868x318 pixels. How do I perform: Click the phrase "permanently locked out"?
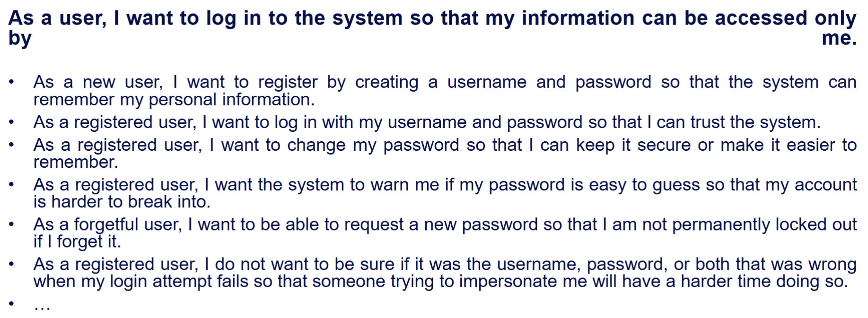(764, 224)
